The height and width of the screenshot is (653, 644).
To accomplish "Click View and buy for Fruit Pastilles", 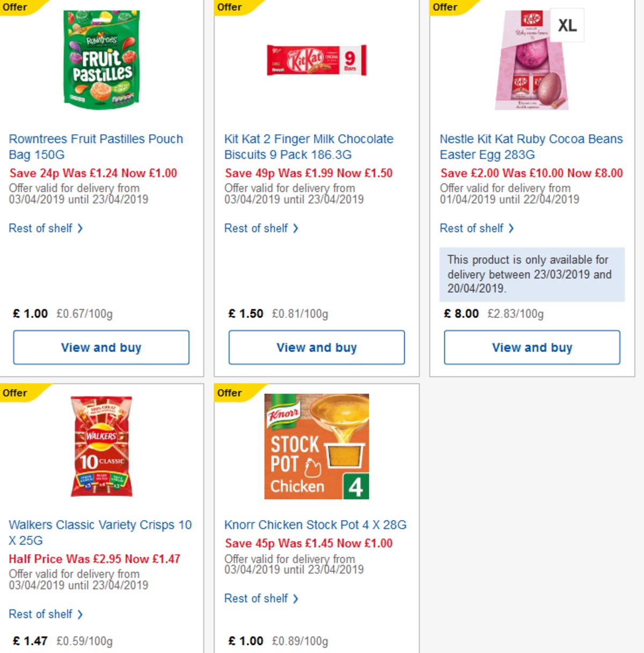I will click(x=102, y=347).
